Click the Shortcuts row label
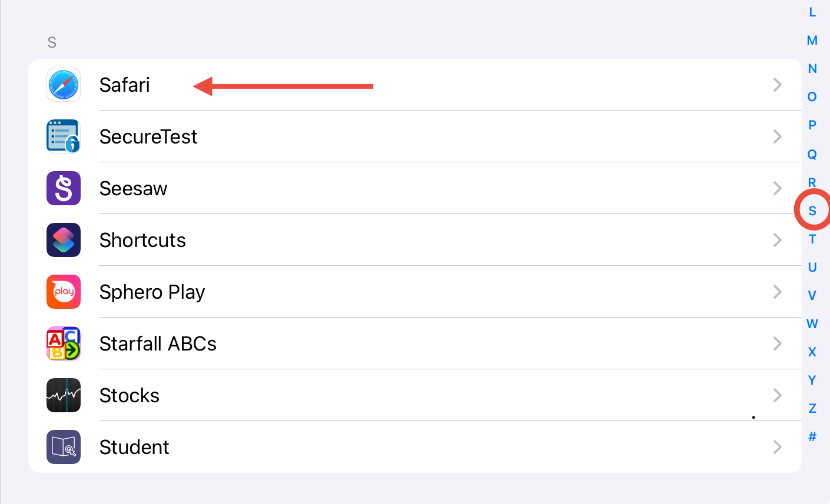Viewport: 830px width, 504px height. coord(142,240)
